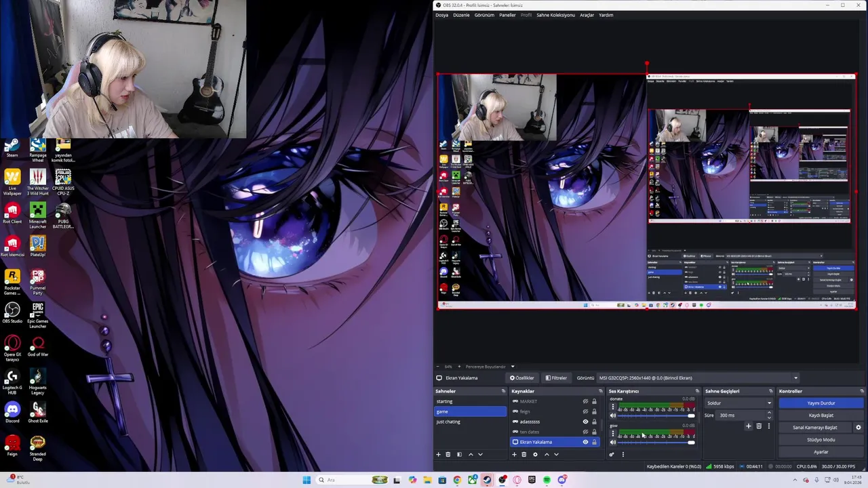Select the Epic Games Launcher desktop icon

[38, 315]
